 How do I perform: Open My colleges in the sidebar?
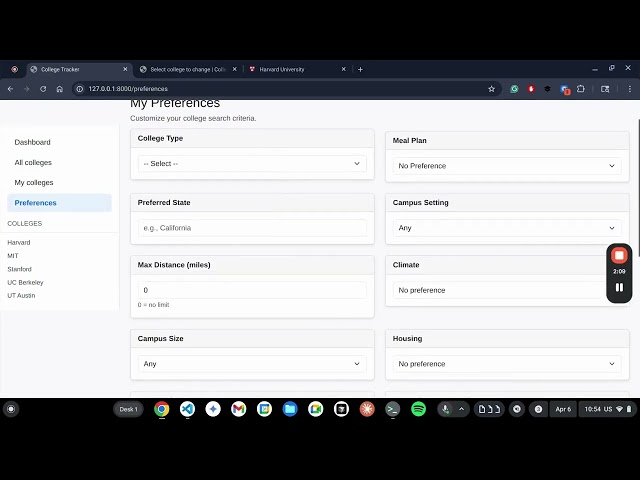34,183
